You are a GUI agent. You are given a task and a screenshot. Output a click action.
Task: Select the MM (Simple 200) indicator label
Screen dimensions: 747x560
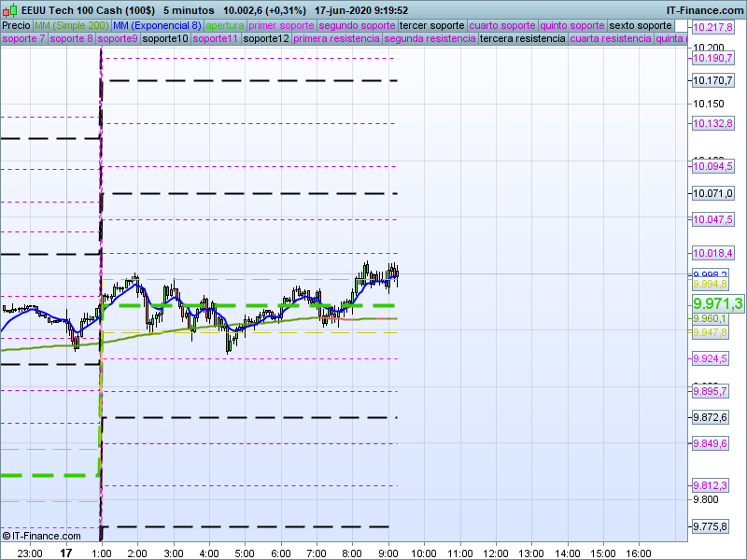tap(71, 25)
